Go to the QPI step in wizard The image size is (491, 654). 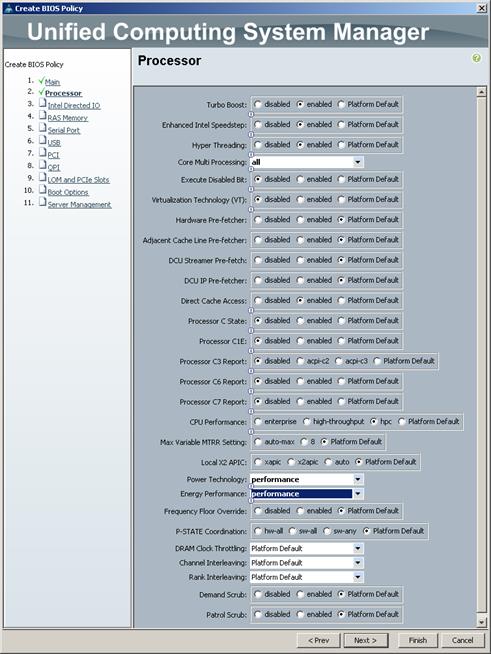click(x=53, y=167)
